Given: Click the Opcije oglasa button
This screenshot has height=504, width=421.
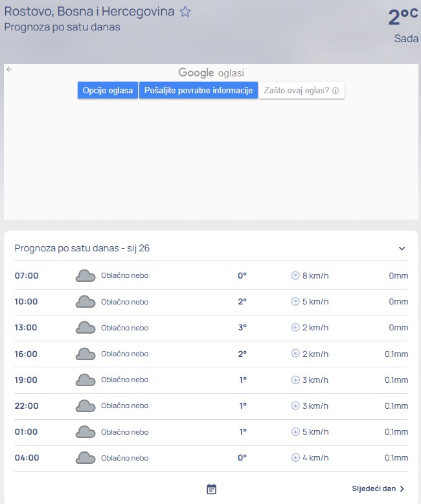Looking at the screenshot, I should tap(108, 90).
